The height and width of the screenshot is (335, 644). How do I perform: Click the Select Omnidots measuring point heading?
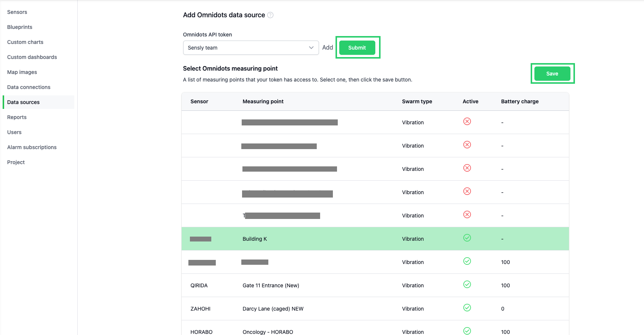230,68
